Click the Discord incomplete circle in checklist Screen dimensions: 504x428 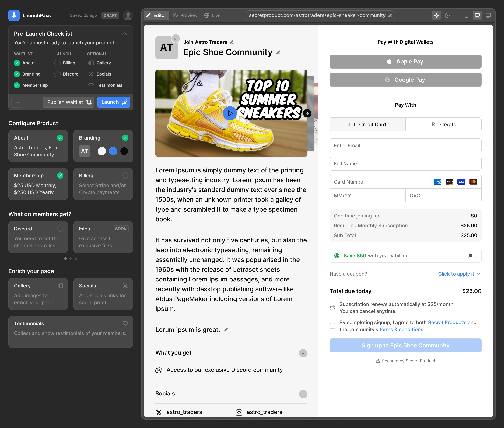click(x=57, y=74)
